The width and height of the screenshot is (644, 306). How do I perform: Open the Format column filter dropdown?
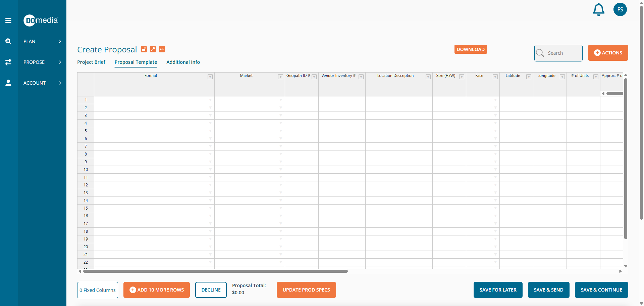(210, 77)
